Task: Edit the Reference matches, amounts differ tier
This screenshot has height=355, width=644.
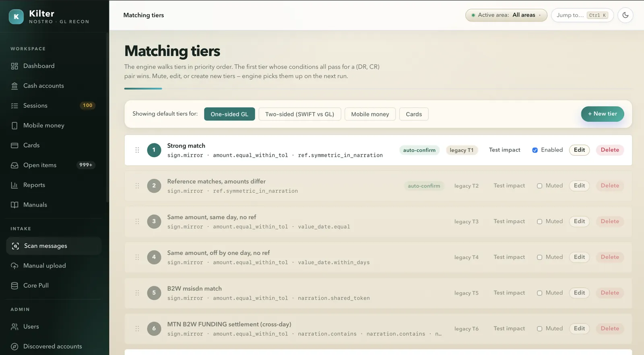Action: point(579,186)
